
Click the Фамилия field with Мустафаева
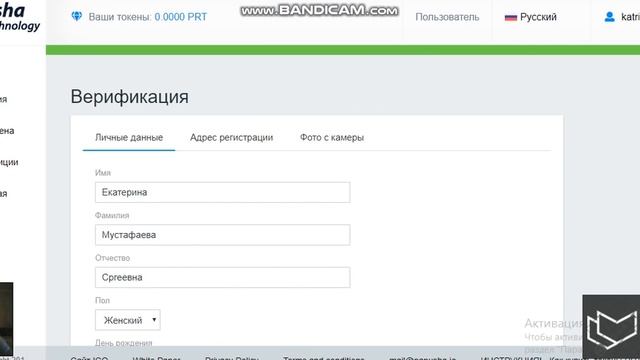[x=222, y=235]
